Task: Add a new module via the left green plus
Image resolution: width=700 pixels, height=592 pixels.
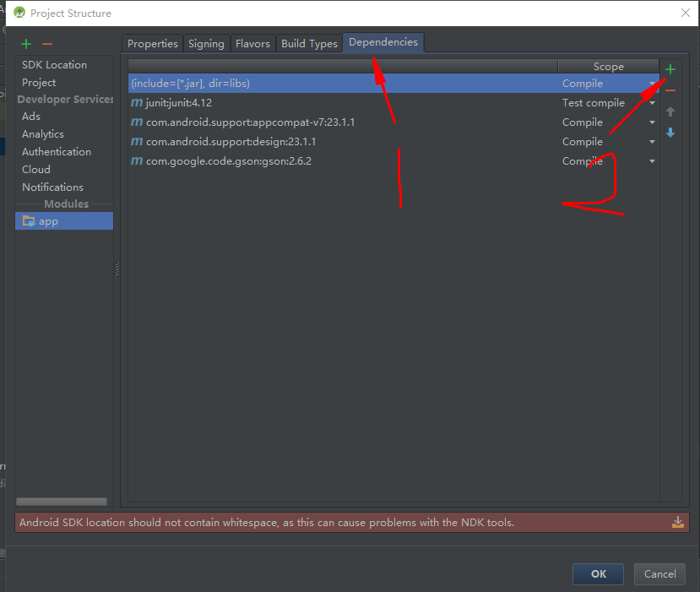Action: click(x=24, y=43)
